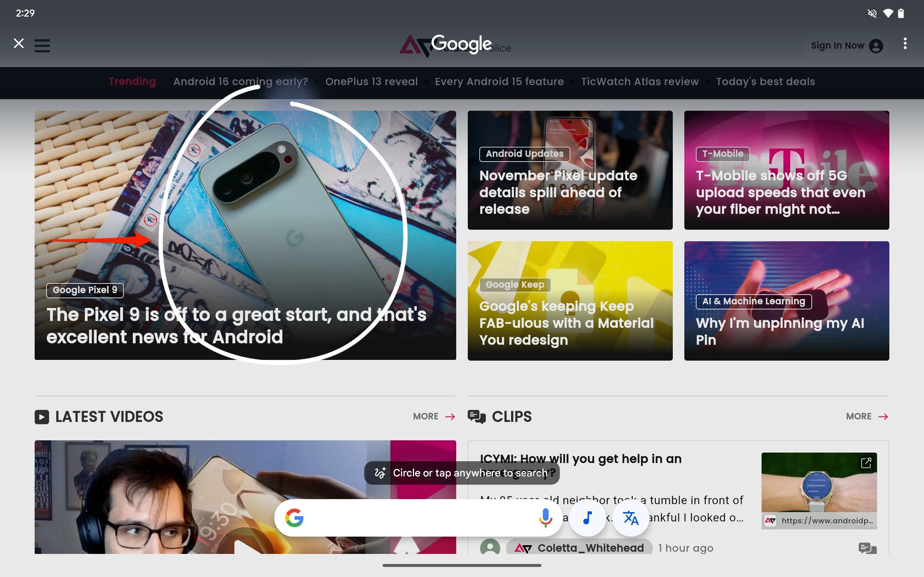Tap the music note icon in search bar
The image size is (924, 577).
coord(586,518)
